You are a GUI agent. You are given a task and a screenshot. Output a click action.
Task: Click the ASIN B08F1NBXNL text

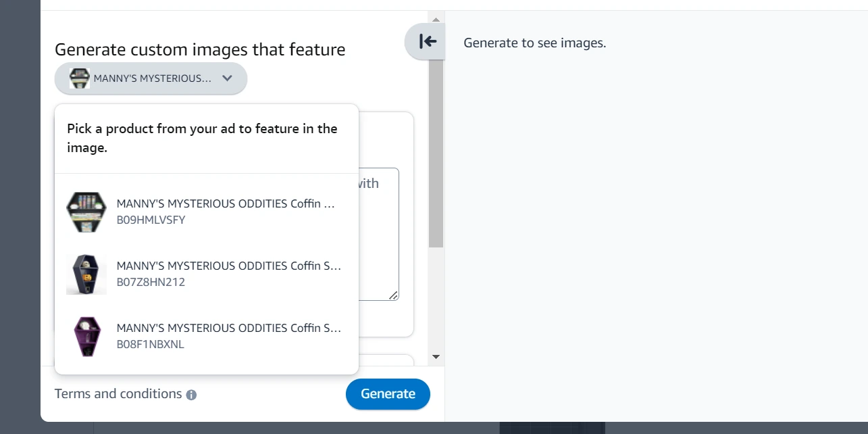151,344
